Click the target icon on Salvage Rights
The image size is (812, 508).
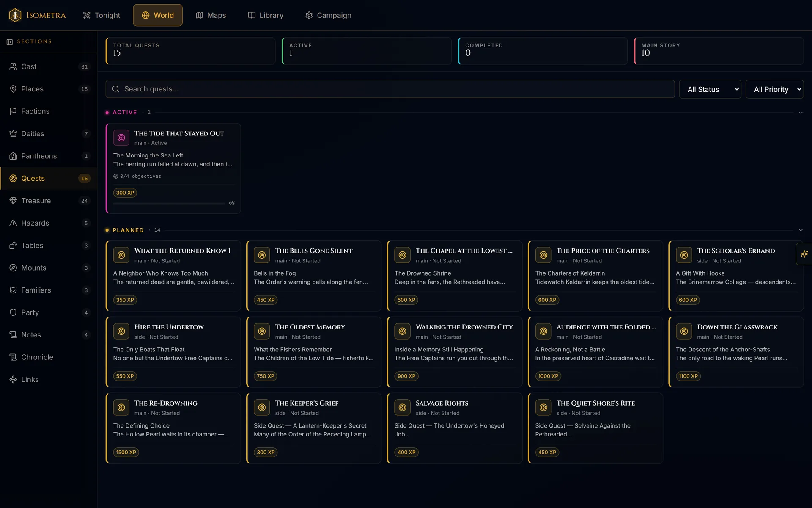(x=402, y=407)
